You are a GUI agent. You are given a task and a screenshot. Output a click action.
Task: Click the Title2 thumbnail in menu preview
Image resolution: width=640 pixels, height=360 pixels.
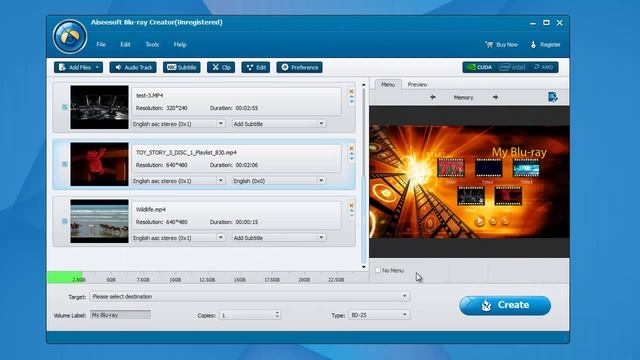pyautogui.click(x=488, y=168)
